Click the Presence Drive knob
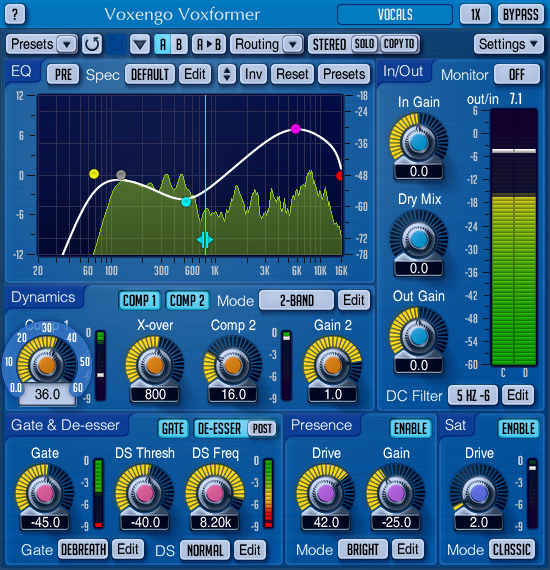Viewport: 550px width, 570px height. pyautogui.click(x=326, y=493)
